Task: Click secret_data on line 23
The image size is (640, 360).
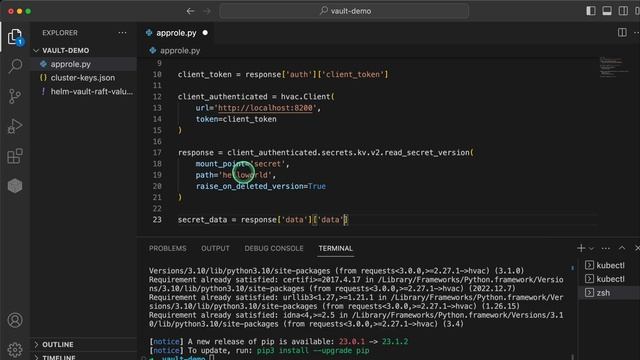Action: (x=202, y=220)
